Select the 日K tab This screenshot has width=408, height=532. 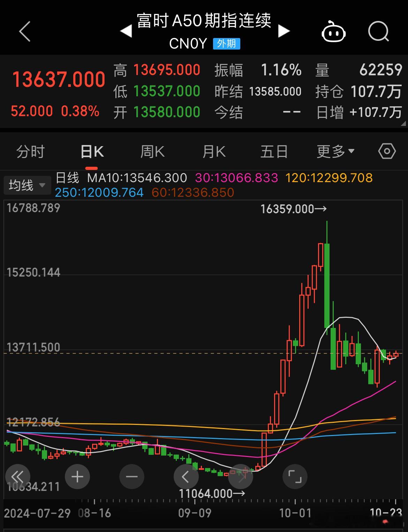point(92,151)
